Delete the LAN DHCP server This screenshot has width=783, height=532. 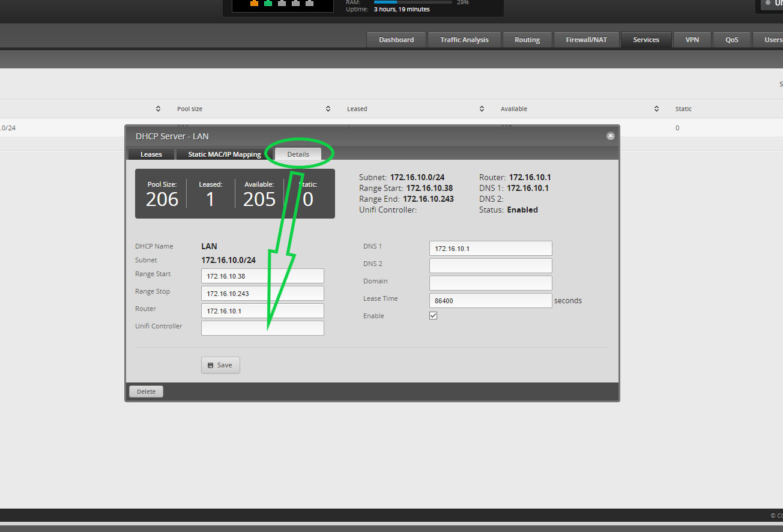point(146,391)
